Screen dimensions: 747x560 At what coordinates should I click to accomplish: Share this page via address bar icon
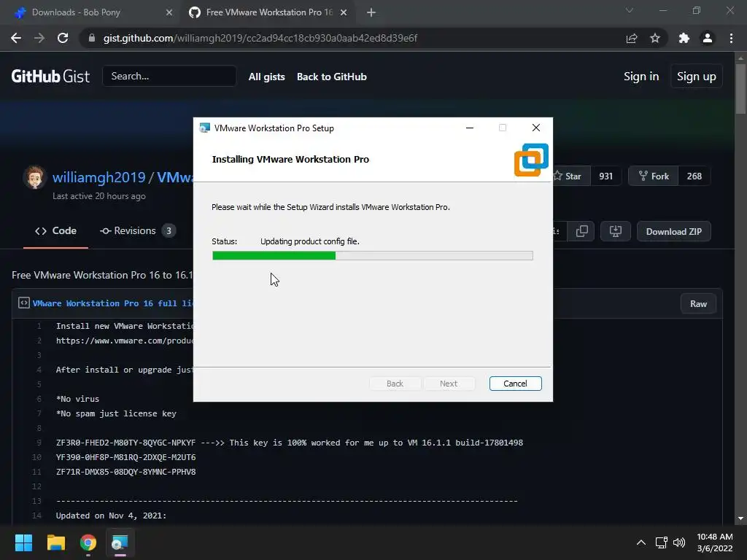click(632, 38)
